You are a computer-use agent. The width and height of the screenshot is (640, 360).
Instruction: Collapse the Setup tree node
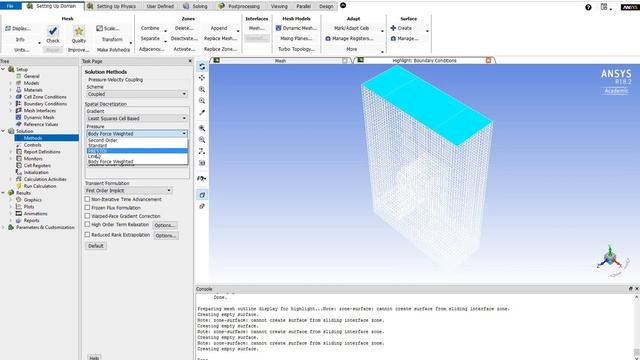click(x=3, y=69)
